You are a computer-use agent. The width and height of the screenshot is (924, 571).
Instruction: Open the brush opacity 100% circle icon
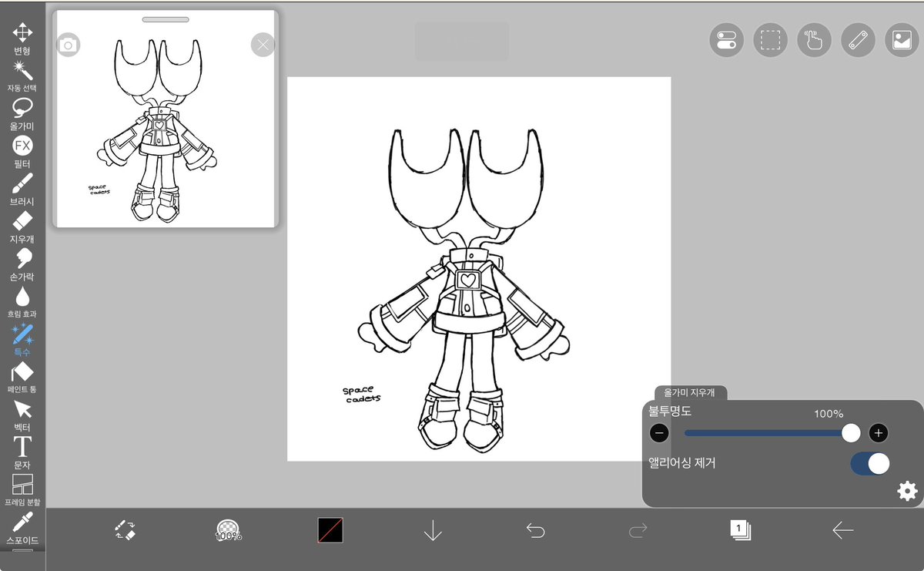[x=228, y=530]
